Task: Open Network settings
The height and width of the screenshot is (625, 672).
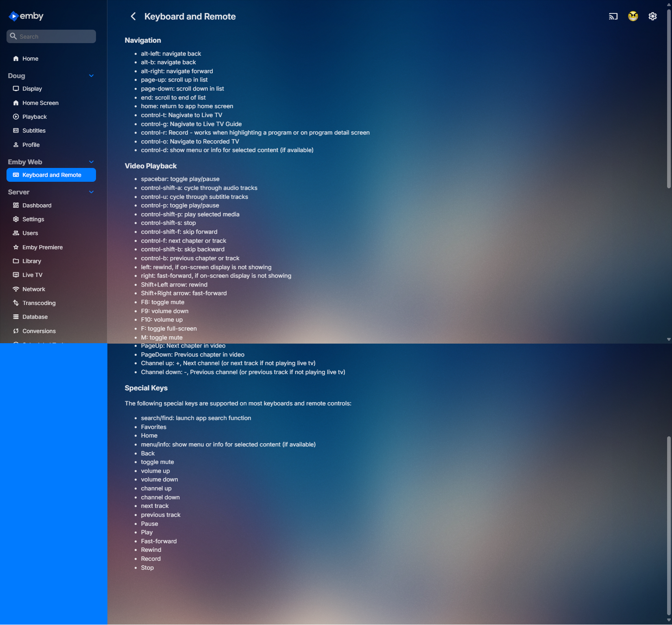Action: 51,289
